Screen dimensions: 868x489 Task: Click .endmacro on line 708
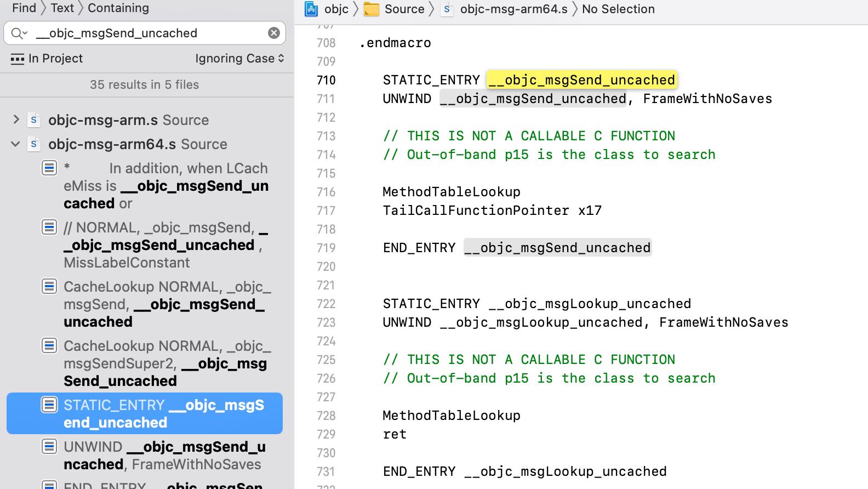tap(395, 43)
